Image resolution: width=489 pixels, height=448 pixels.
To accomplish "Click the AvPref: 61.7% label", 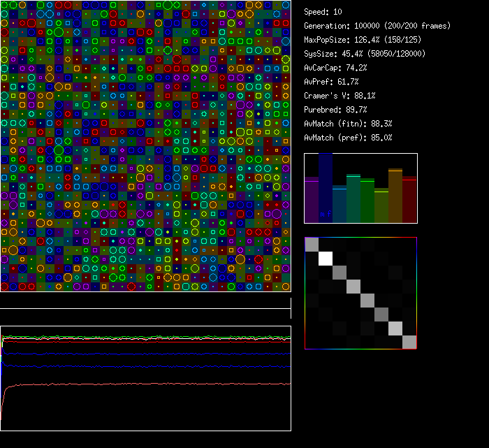I will pos(332,82).
